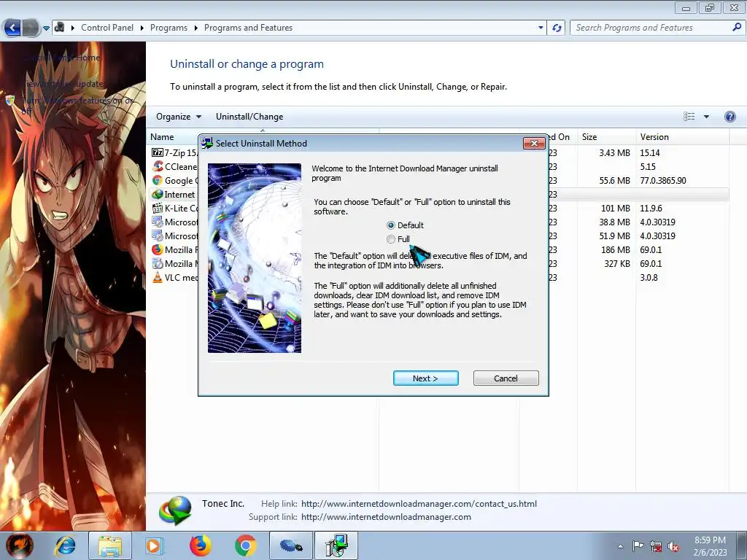The width and height of the screenshot is (747, 560).
Task: Open Windows Media Player from taskbar
Action: pyautogui.click(x=154, y=545)
